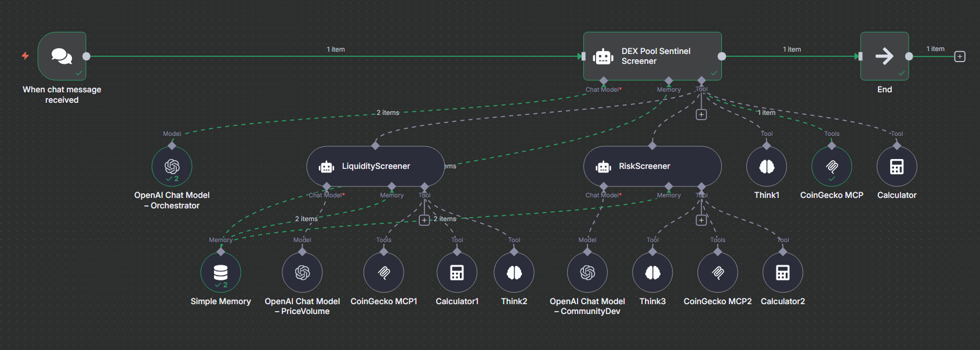Open the OpenAI Chat Model Orchestrator node
Viewport: 980px width, 350px height.
172,167
